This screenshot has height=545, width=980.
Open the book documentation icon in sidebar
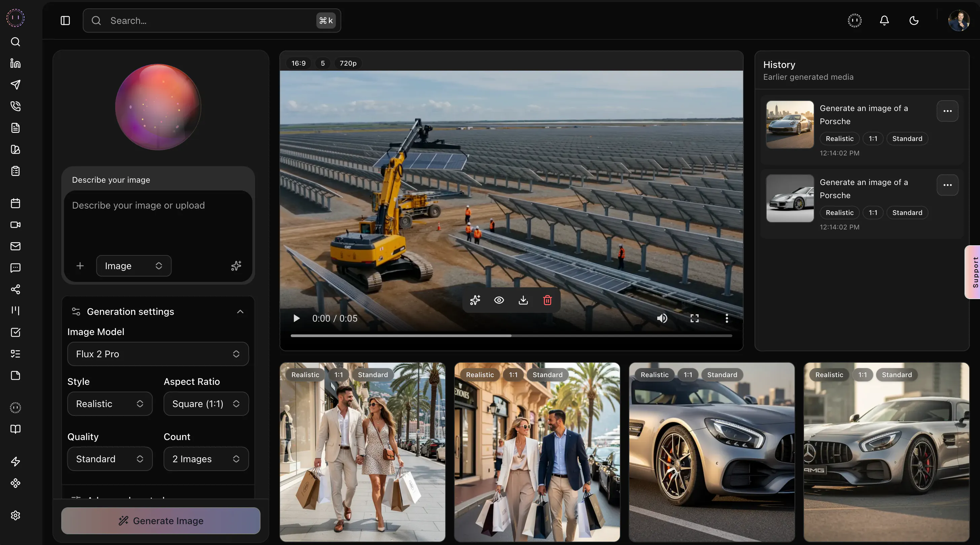pos(15,429)
